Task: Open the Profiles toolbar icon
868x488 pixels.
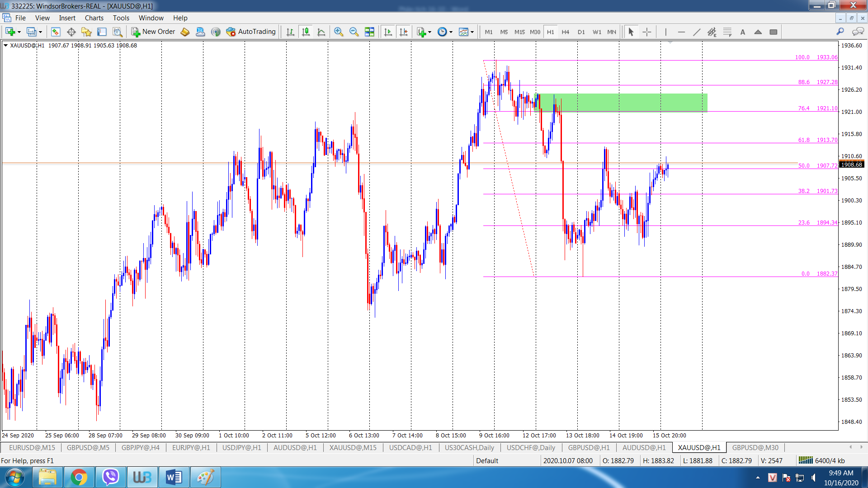Action: [x=31, y=32]
